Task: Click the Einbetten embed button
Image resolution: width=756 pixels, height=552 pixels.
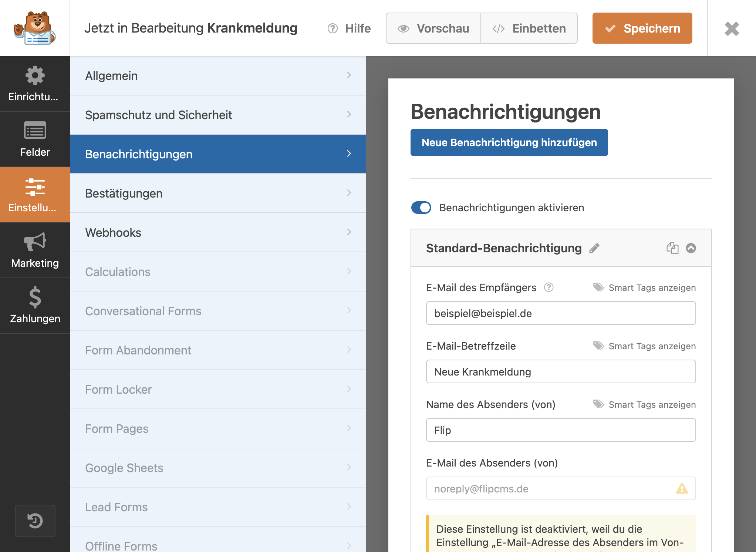Action: [x=529, y=28]
